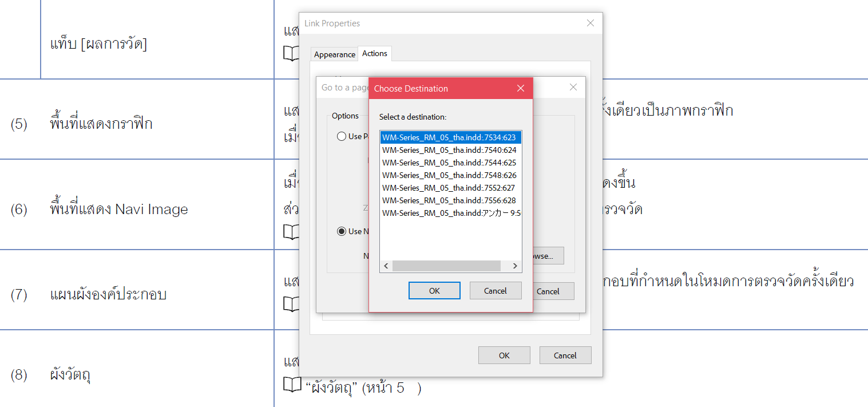Click the book icon in the Navi Image row
Screen dimensions: 868x407
(x=292, y=232)
